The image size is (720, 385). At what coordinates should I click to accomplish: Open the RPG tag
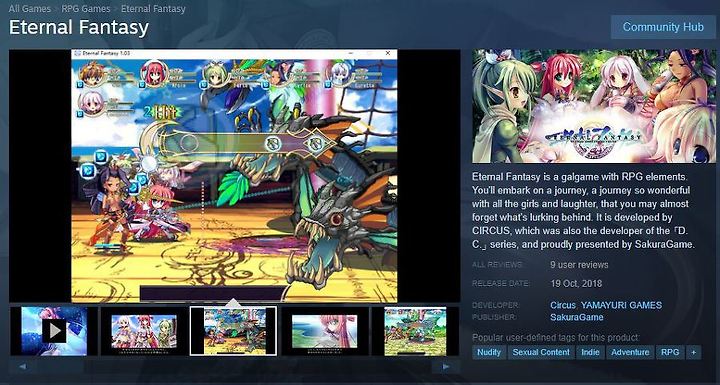click(x=670, y=352)
